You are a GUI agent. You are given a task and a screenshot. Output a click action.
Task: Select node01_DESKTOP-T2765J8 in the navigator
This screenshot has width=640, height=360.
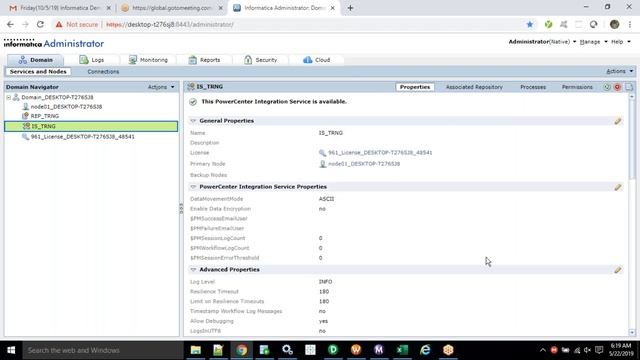pos(66,107)
